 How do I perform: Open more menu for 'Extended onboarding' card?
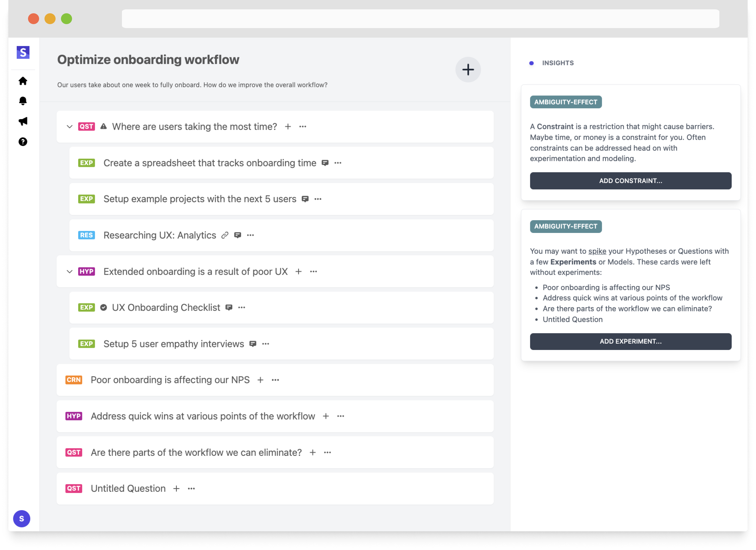click(x=314, y=272)
